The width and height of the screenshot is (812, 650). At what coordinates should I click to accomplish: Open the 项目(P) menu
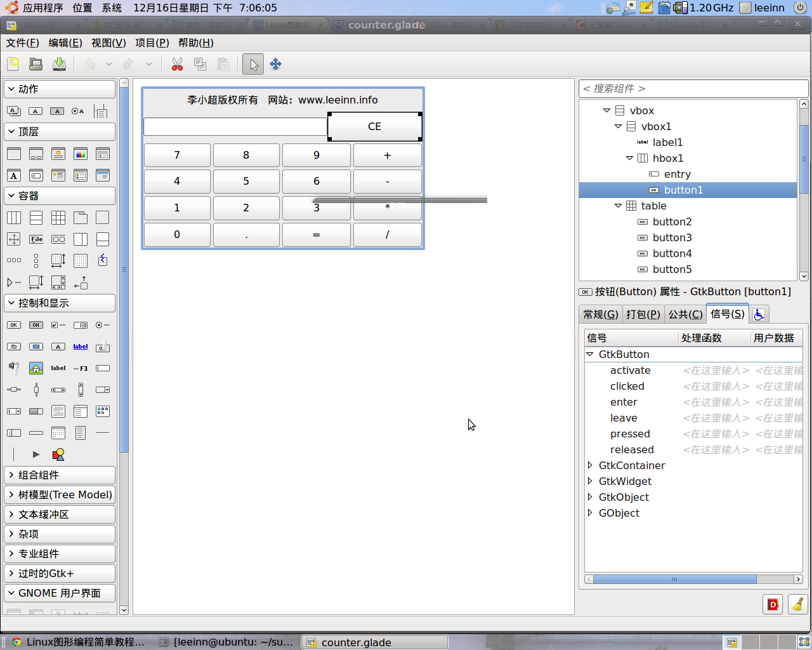152,43
